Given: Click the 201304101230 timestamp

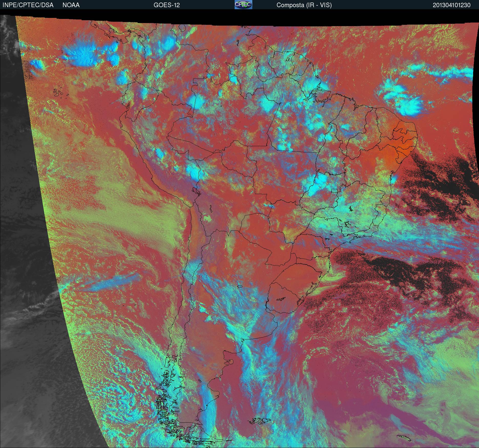Looking at the screenshot, I should tap(452, 5).
